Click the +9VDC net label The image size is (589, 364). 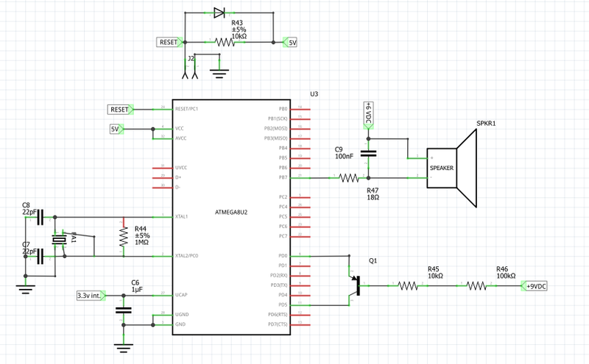[x=535, y=286]
